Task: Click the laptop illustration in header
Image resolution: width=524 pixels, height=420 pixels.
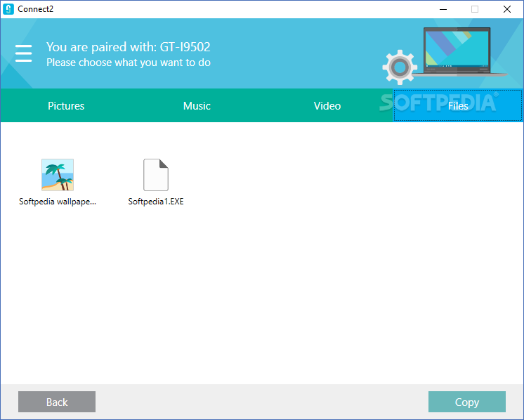Action: pyautogui.click(x=459, y=52)
